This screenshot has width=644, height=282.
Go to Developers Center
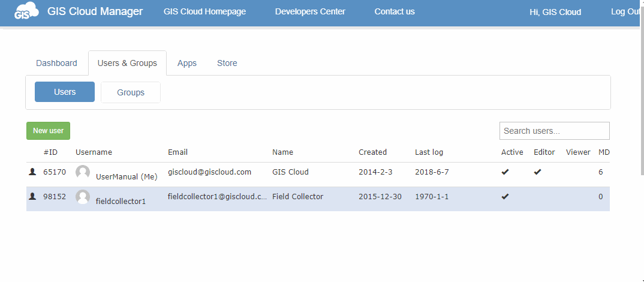[x=310, y=11]
